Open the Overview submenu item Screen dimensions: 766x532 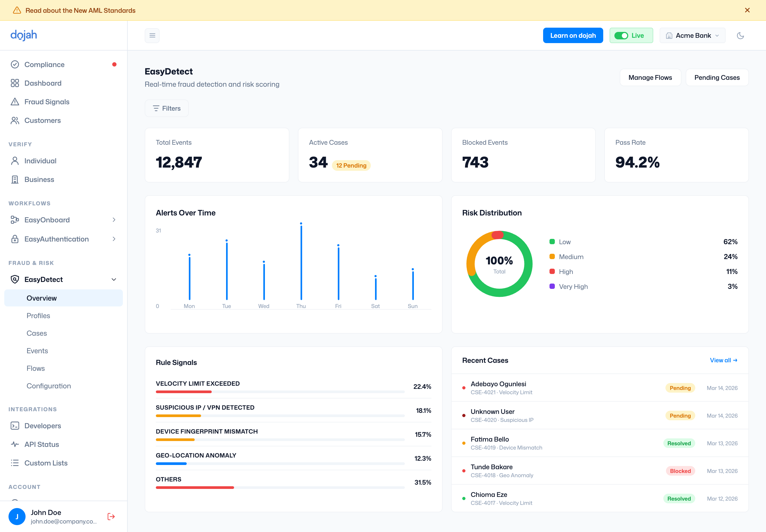63,298
